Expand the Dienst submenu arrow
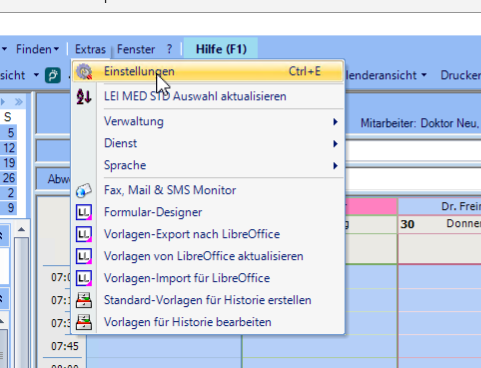The width and height of the screenshot is (481, 368). 335,144
